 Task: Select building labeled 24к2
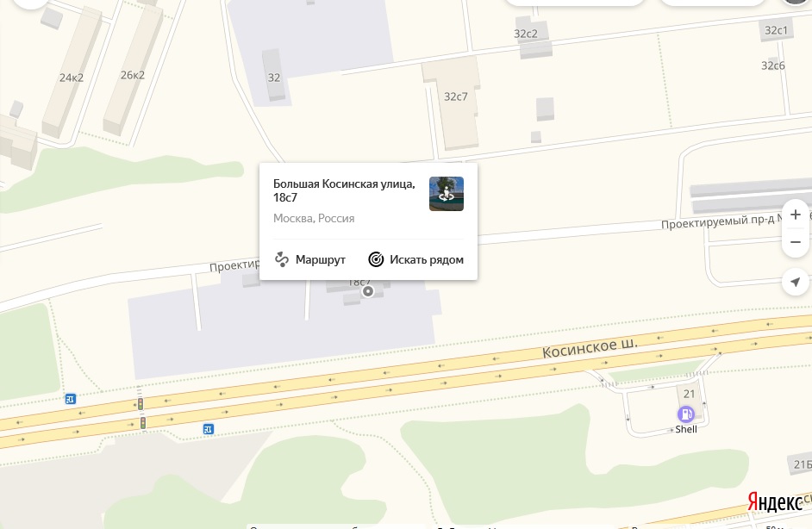point(72,78)
